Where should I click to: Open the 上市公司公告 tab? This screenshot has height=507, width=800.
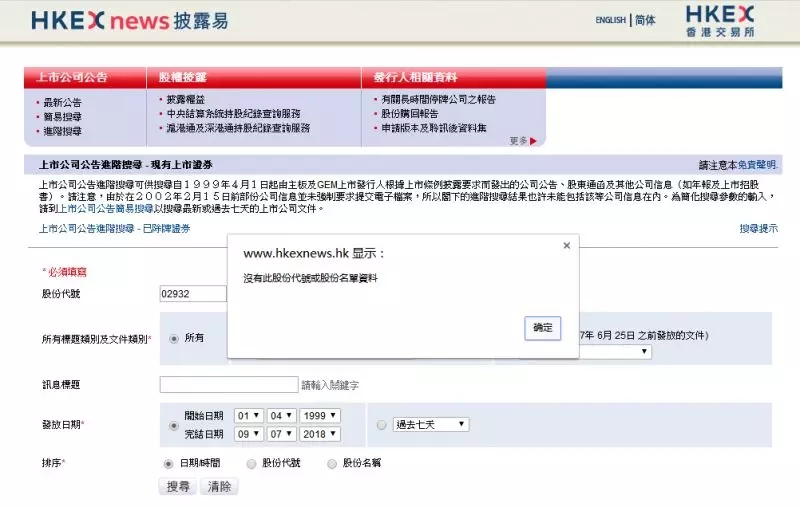point(72,78)
